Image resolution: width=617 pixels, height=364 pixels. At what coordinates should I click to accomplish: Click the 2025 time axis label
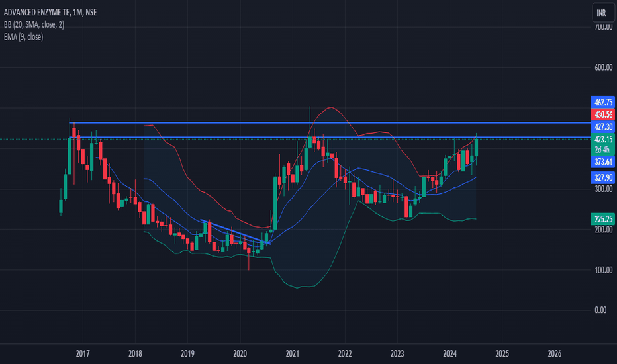[x=502, y=354]
